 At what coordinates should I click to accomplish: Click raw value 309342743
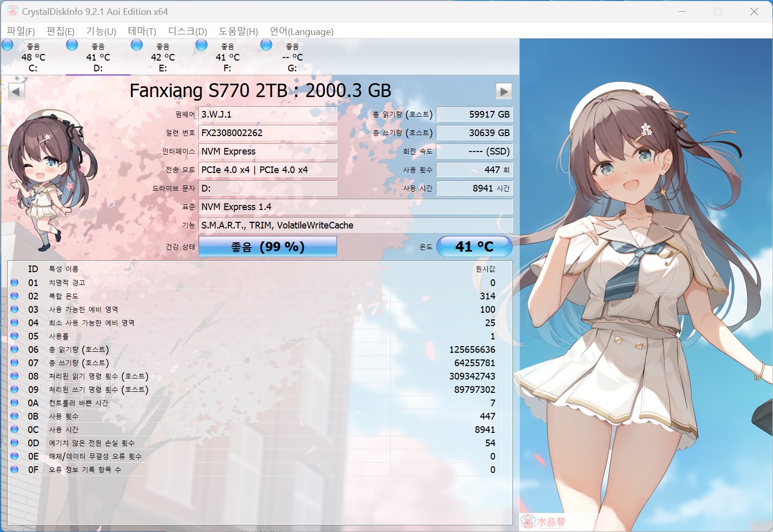[472, 376]
